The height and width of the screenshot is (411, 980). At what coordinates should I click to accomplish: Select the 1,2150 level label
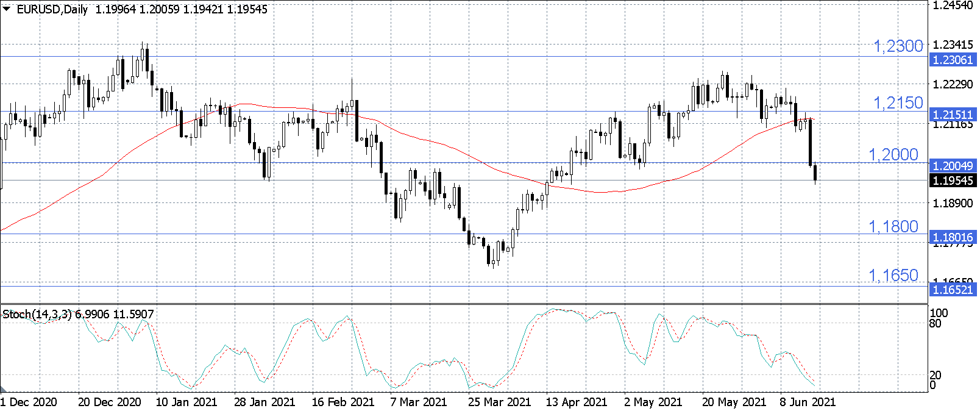(898, 102)
